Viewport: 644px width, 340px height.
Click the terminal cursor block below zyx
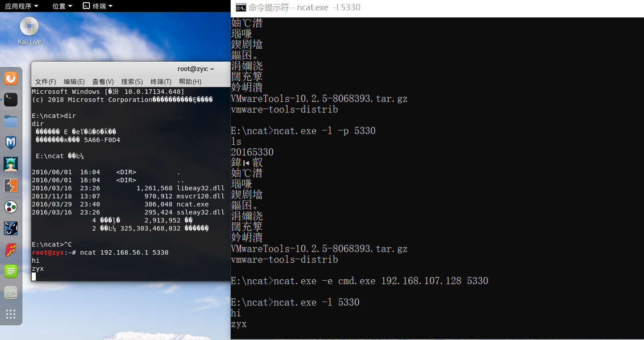[34, 277]
